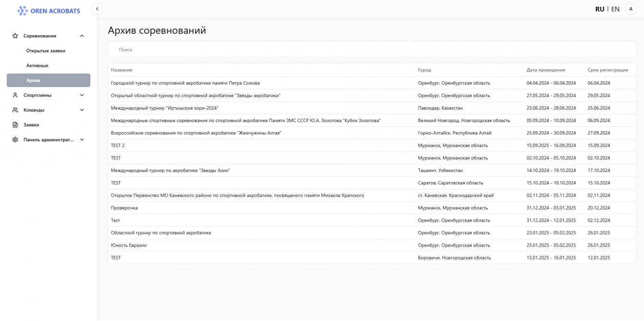Open the user avatar "A" menu
The height and width of the screenshot is (321, 644).
631,9
